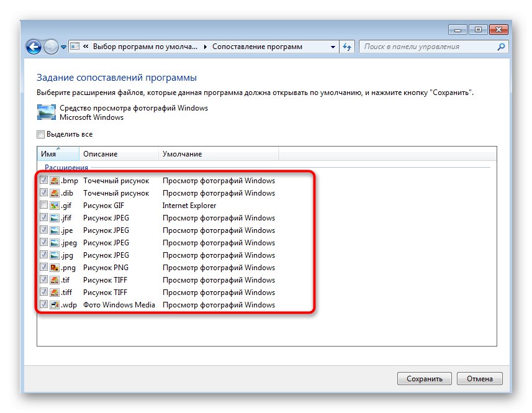
Task: Open the address bar history dropdown
Action: coord(333,47)
